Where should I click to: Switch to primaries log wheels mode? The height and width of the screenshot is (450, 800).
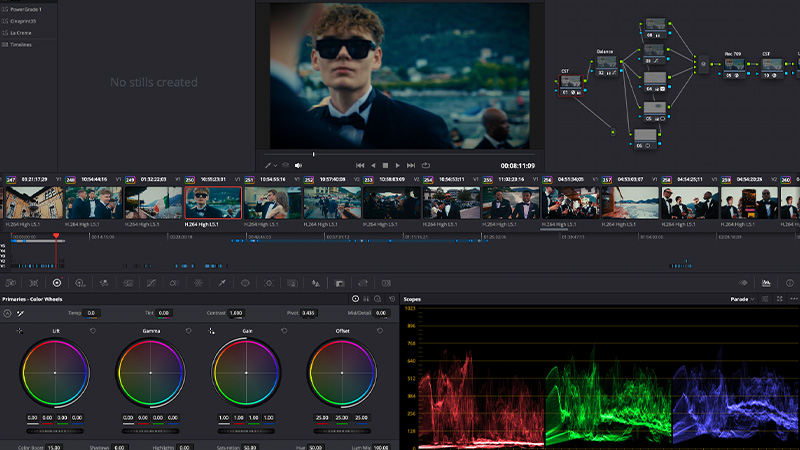point(378,299)
